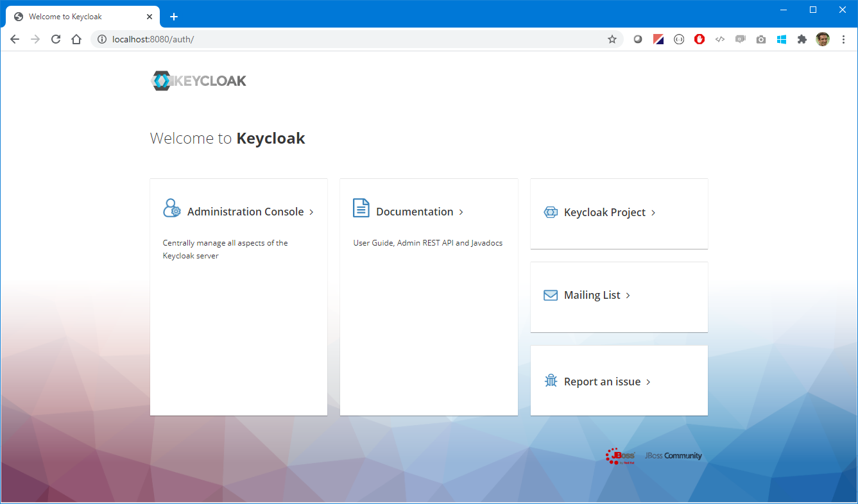Click the Keycloak logo in the header

coord(198,81)
